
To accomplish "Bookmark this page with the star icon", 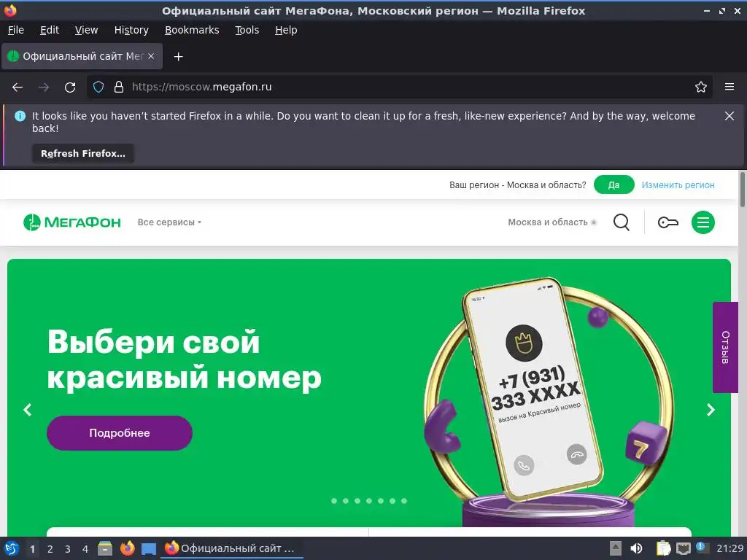I will [x=700, y=87].
